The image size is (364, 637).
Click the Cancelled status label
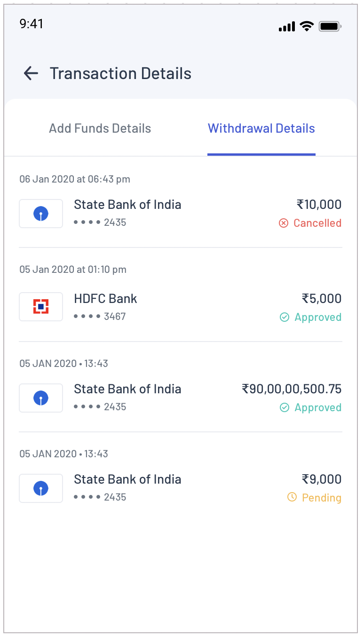[317, 223]
